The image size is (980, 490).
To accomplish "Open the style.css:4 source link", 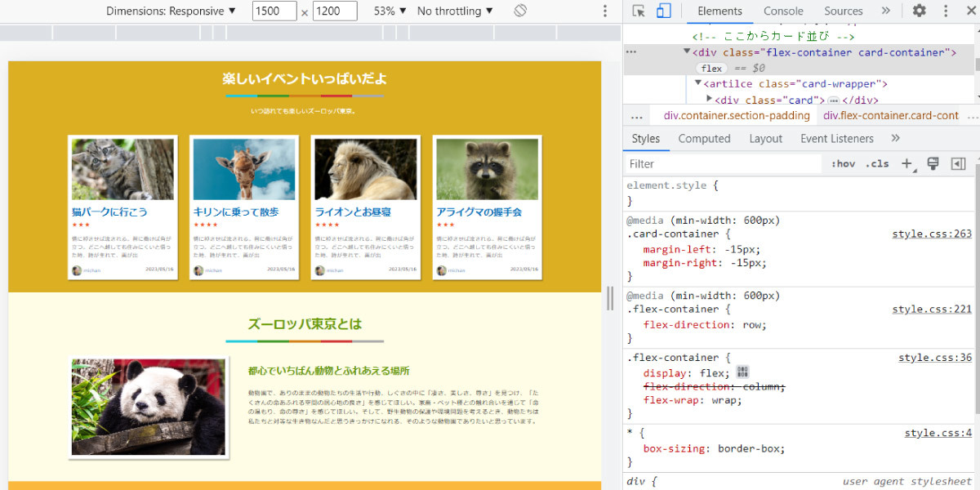I will click(938, 433).
